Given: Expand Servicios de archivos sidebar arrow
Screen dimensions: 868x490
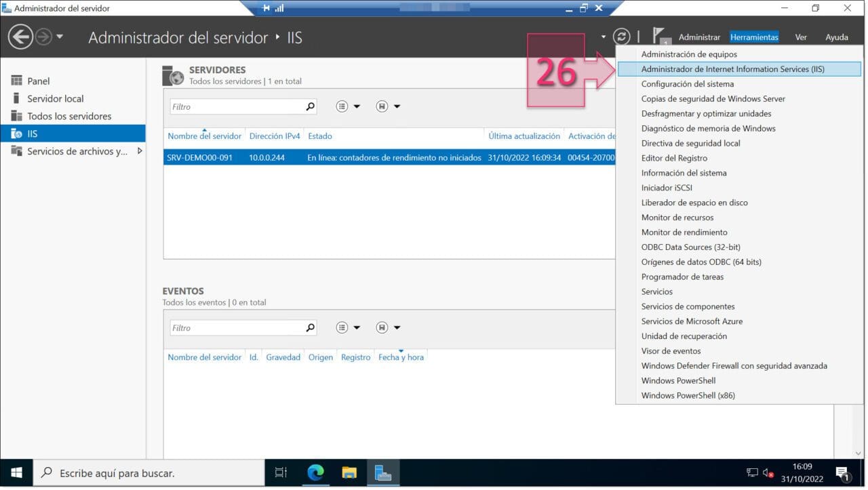Looking at the screenshot, I should [140, 151].
